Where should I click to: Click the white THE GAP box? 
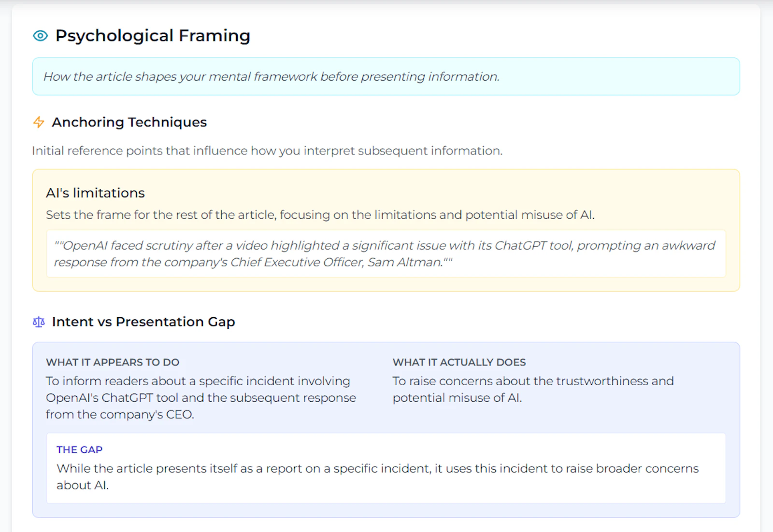386,468
